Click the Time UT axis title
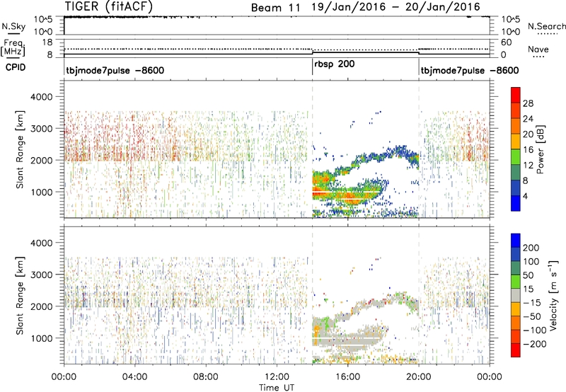Screen dimensions: 566x392 point(277,388)
